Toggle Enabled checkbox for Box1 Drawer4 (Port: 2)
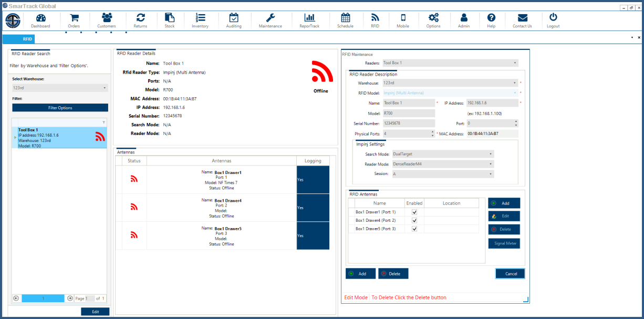This screenshot has width=644, height=319. (414, 220)
